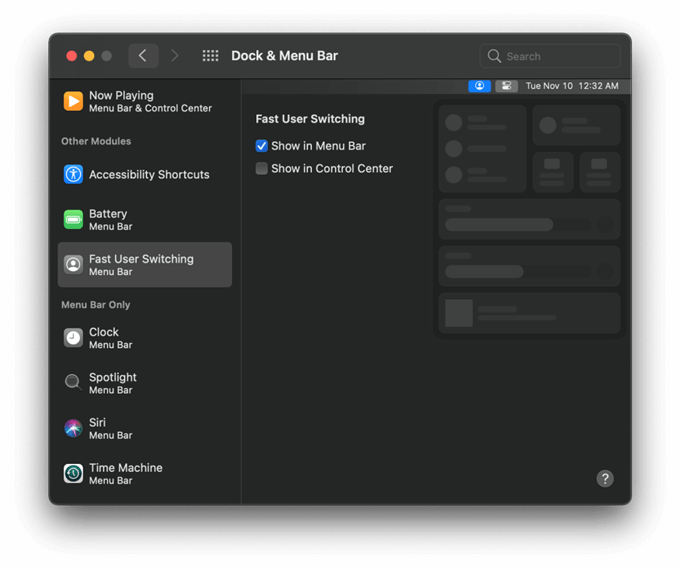680x569 pixels.
Task: Select Now Playing in the sidebar
Action: pos(145,101)
